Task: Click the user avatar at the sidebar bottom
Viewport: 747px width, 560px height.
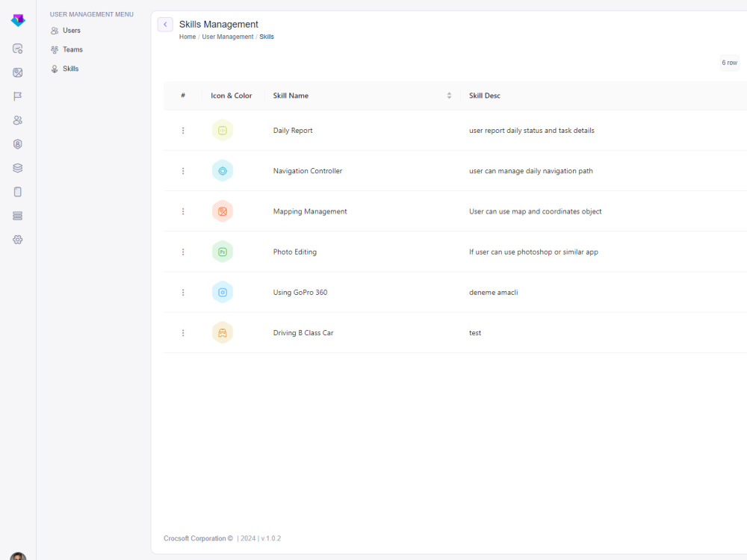Action: [x=18, y=556]
